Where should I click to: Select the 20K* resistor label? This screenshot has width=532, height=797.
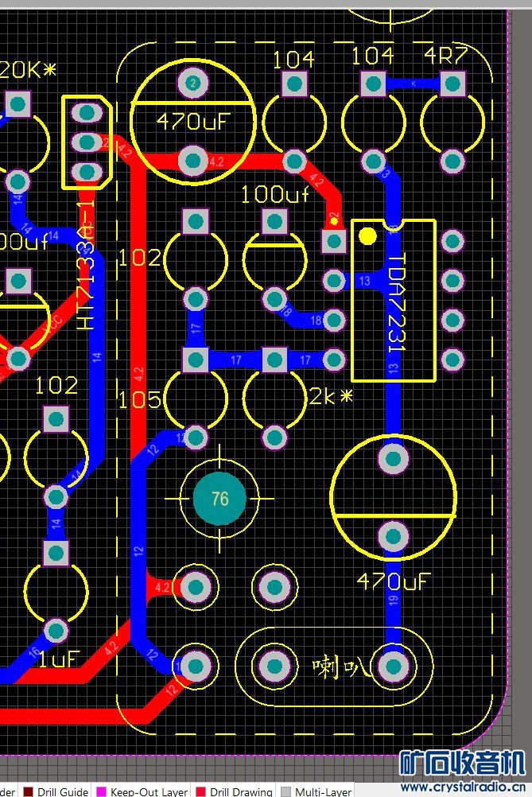pyautogui.click(x=28, y=70)
